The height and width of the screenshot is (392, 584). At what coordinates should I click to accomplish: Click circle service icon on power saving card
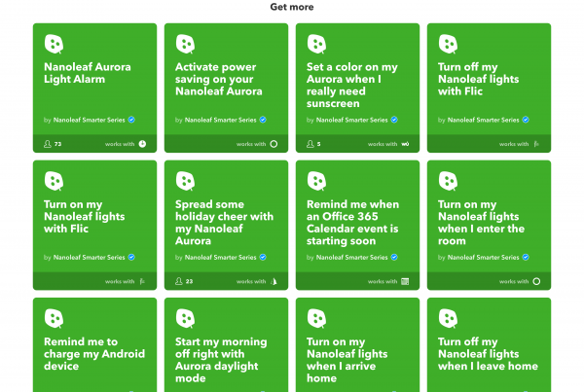click(x=274, y=144)
